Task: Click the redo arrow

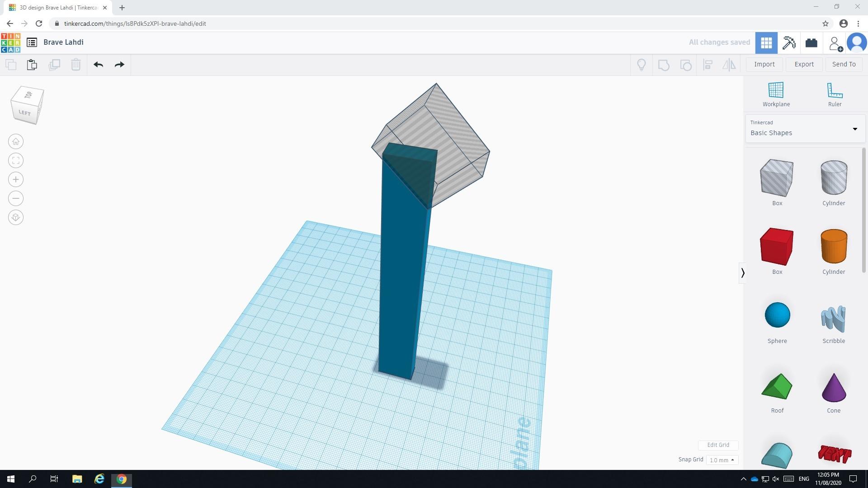Action: point(119,65)
